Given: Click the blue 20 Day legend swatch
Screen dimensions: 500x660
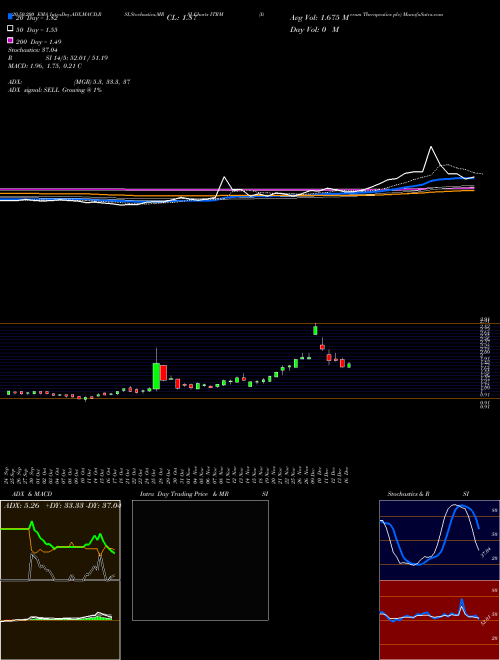Looking at the screenshot, I should point(10,17).
